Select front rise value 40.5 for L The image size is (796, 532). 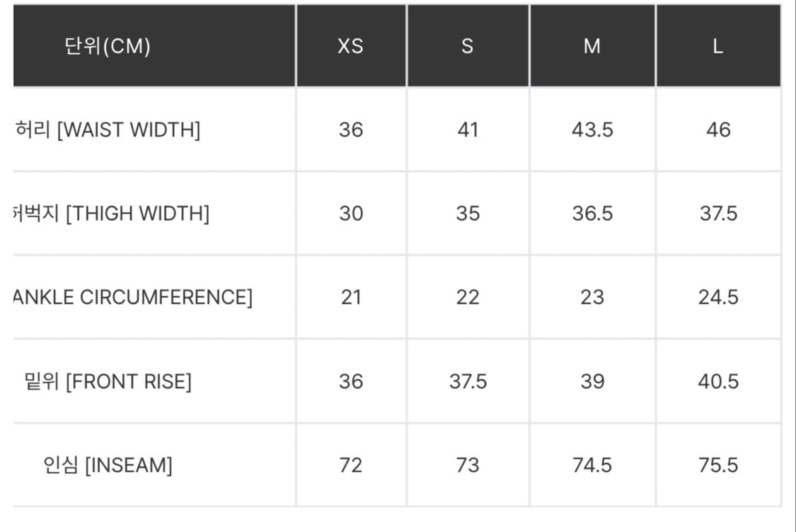pos(718,382)
